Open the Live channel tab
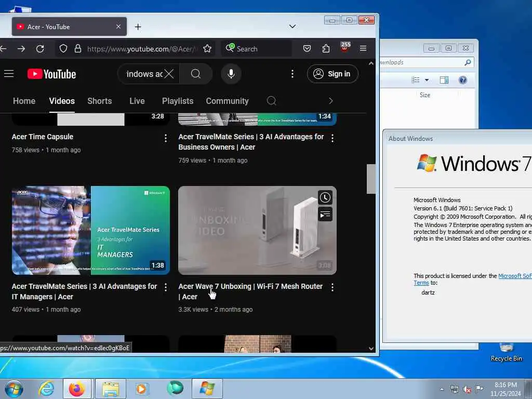The image size is (532, 399). pyautogui.click(x=137, y=101)
